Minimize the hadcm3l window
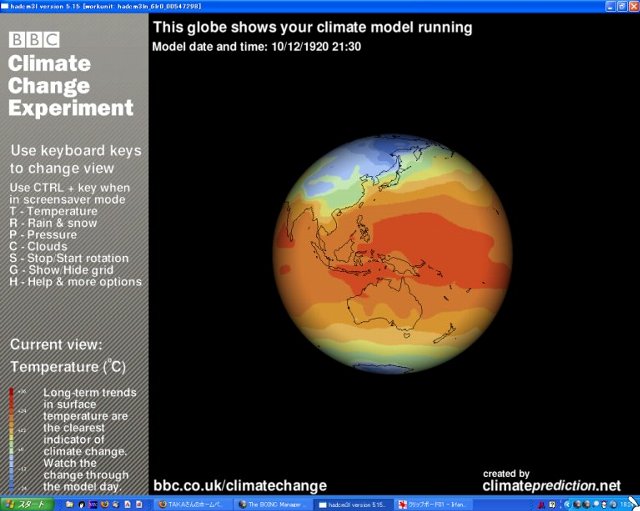Image resolution: width=640 pixels, height=511 pixels. pyautogui.click(x=610, y=6)
